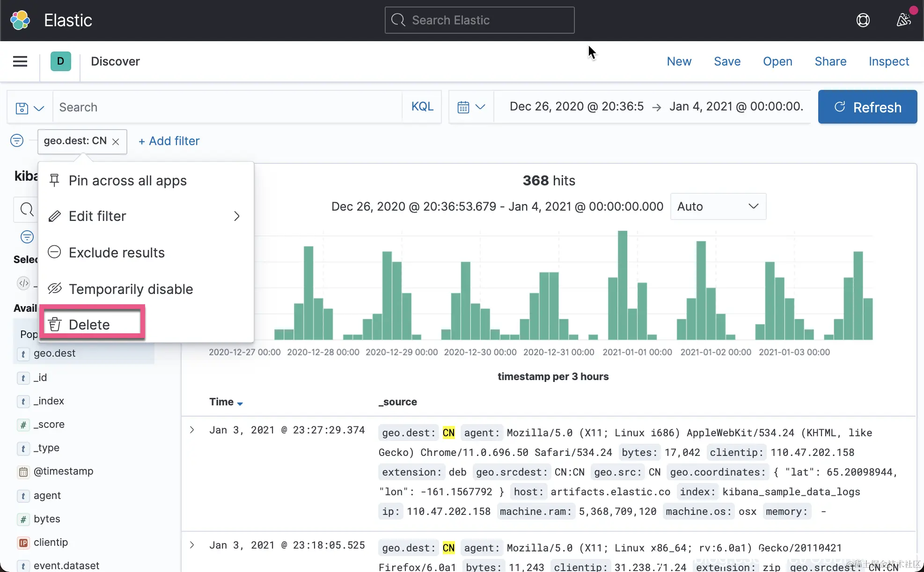Click the Elastic logo icon
Image resolution: width=924 pixels, height=572 pixels.
[x=20, y=20]
